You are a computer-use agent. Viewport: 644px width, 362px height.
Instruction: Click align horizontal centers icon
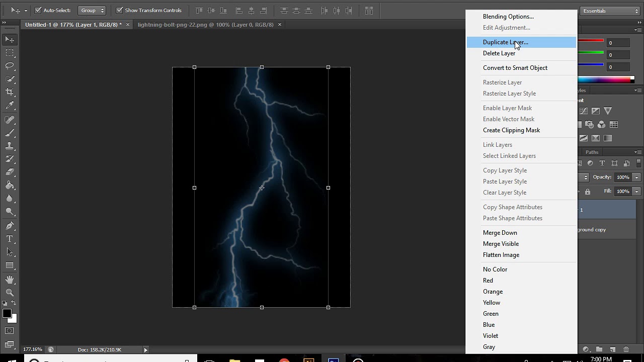(251, 10)
